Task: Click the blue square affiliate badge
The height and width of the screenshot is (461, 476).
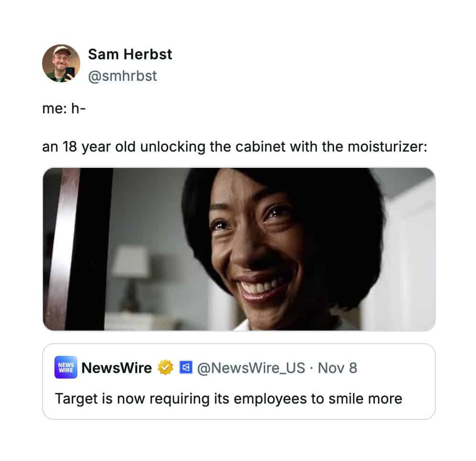Action: pyautogui.click(x=186, y=367)
